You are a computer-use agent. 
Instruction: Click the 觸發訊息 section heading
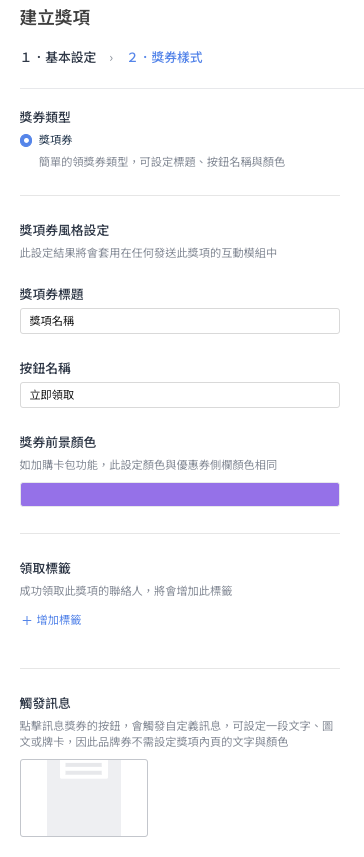45,703
